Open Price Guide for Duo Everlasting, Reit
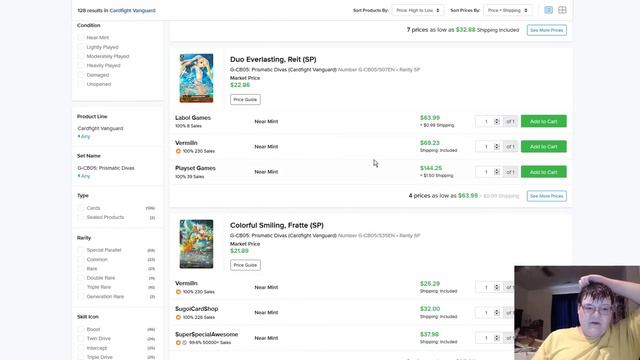 pos(245,100)
